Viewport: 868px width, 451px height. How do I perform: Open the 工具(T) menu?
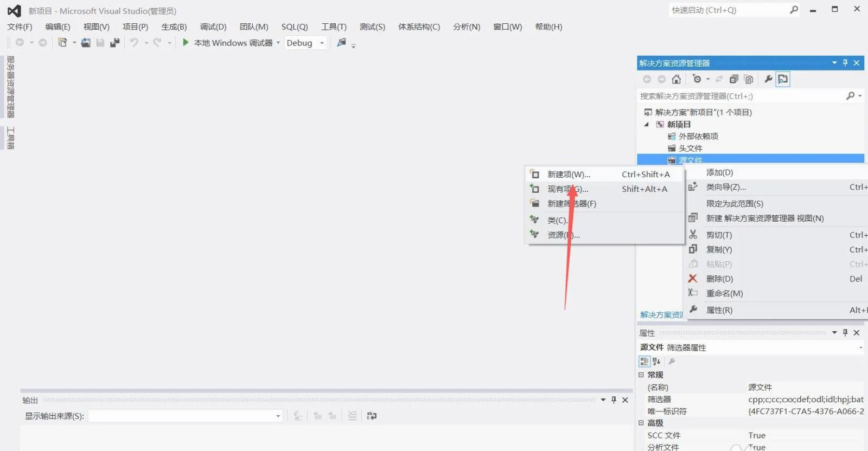click(x=334, y=27)
